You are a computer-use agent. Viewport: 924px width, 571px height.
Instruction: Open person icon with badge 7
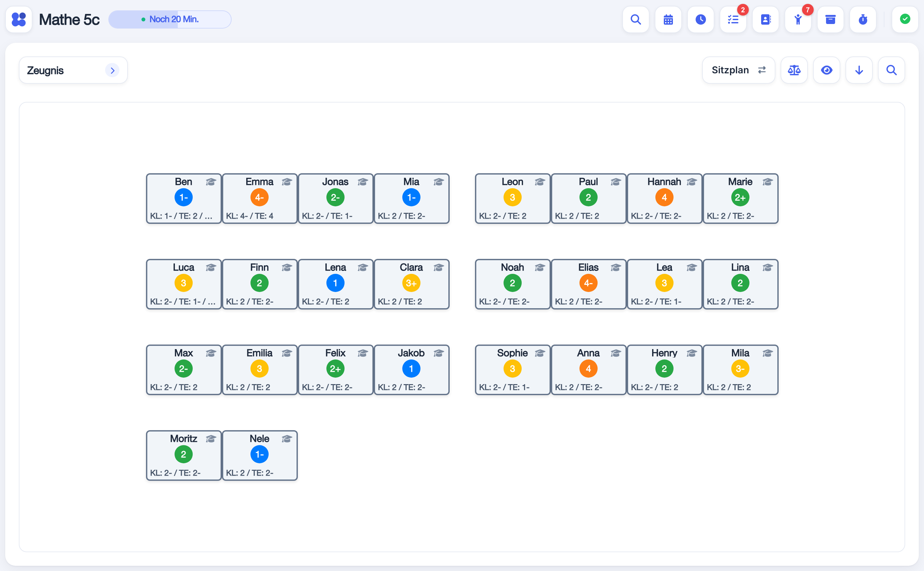(798, 19)
